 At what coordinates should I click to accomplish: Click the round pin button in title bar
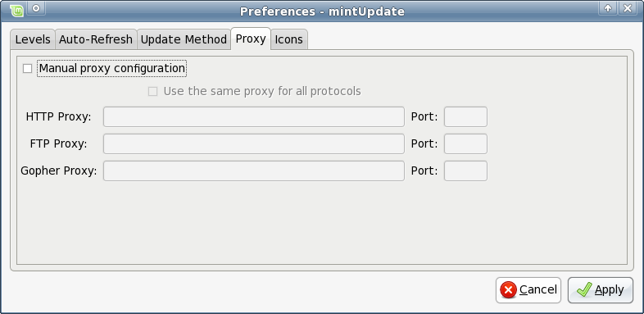[36, 8]
